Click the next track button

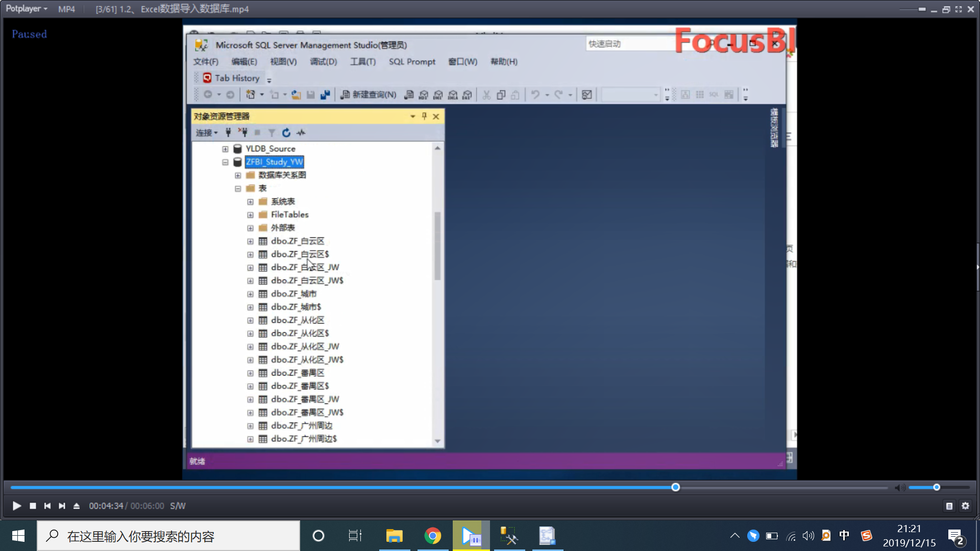tap(62, 506)
